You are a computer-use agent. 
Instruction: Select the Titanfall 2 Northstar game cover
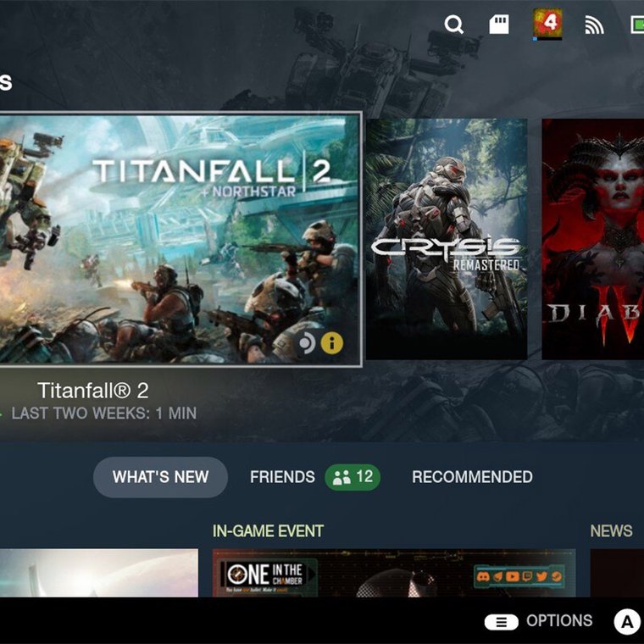[180, 239]
